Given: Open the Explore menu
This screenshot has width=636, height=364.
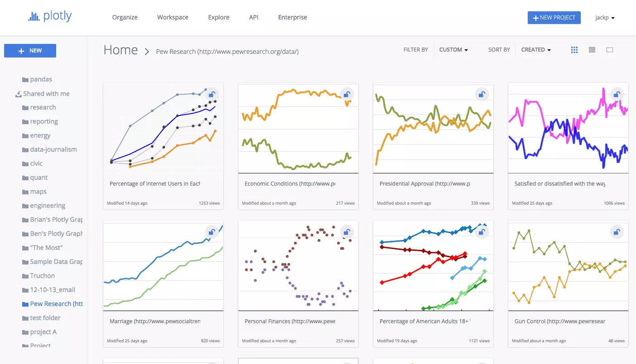Looking at the screenshot, I should click(x=219, y=17).
